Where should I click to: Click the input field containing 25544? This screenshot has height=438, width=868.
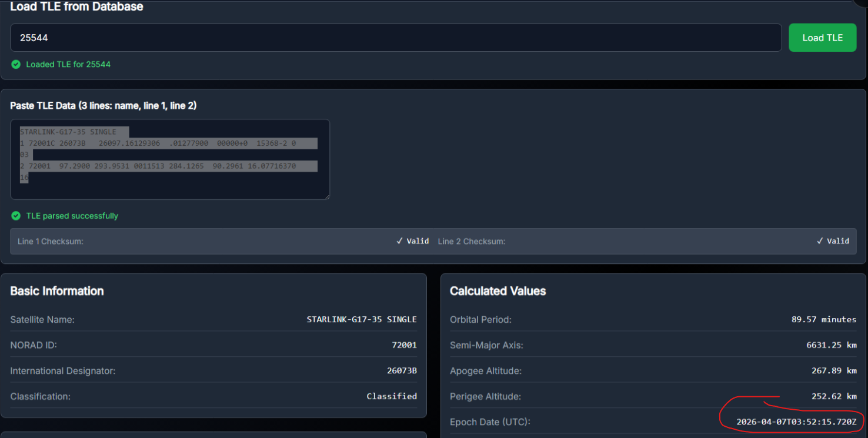tap(395, 38)
